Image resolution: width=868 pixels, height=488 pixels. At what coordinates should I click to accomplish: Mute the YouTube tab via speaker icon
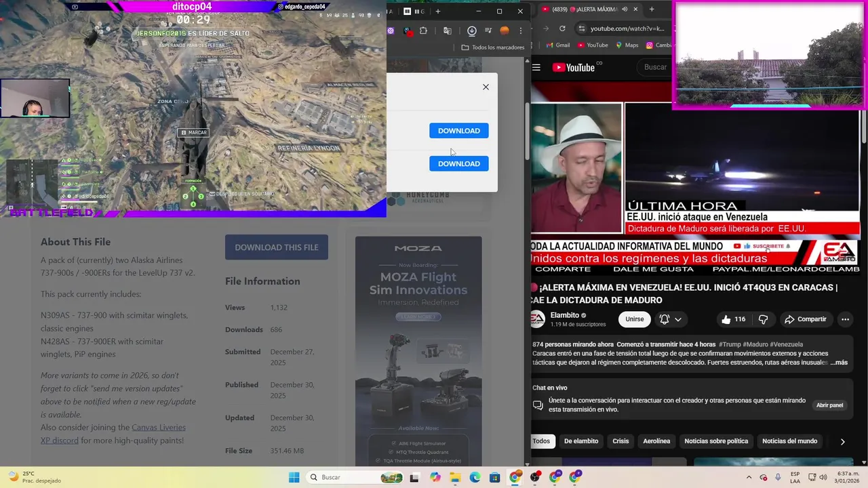(625, 9)
